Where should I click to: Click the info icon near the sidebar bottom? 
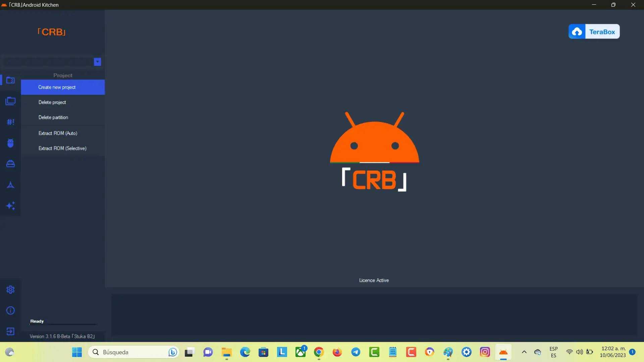[10, 311]
